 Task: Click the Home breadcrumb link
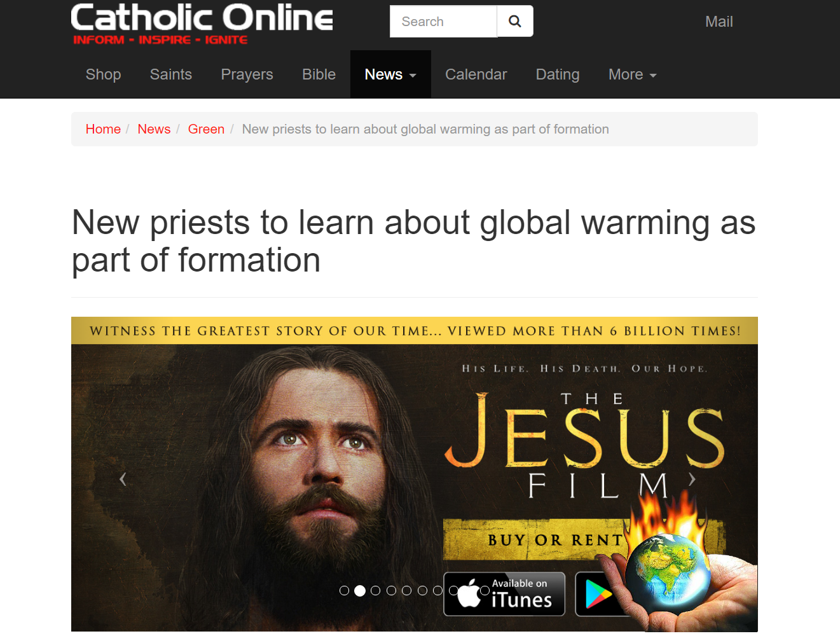coord(103,129)
